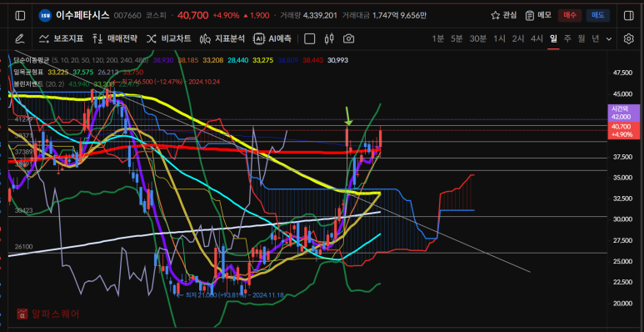Select the 30분 timeframe
644x332 pixels.
(477, 38)
